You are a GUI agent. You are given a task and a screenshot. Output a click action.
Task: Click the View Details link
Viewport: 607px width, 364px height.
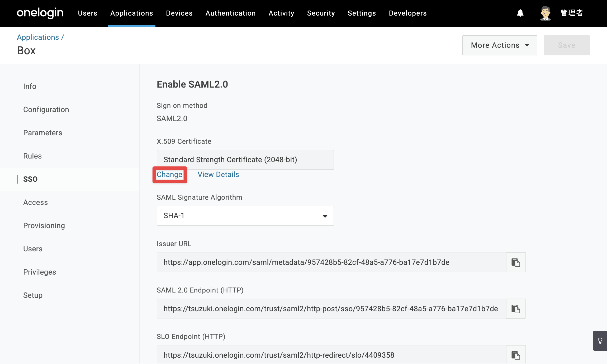pyautogui.click(x=218, y=175)
